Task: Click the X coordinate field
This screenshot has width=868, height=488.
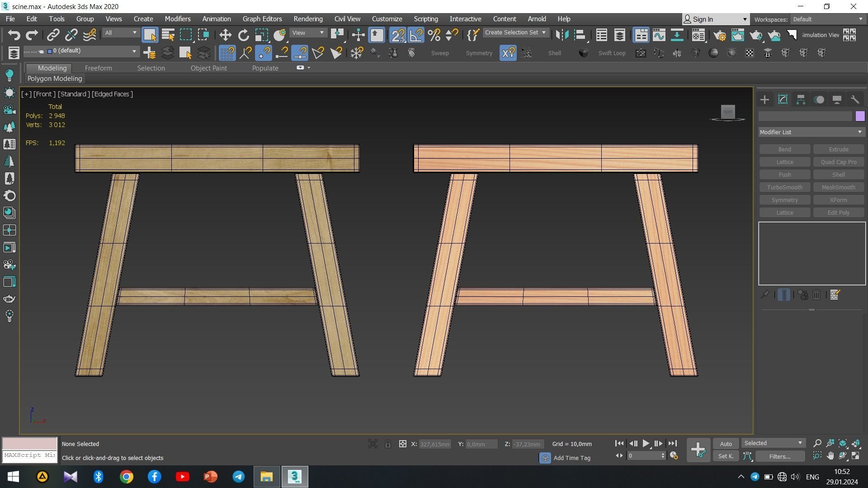Action: point(434,444)
